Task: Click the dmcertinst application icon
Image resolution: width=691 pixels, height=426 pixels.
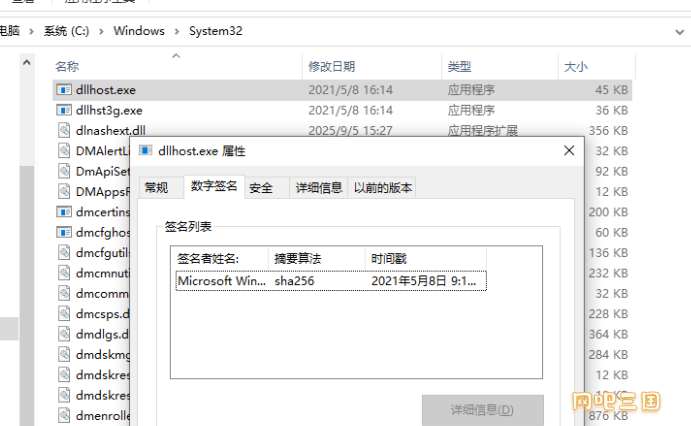Action: coord(64,212)
